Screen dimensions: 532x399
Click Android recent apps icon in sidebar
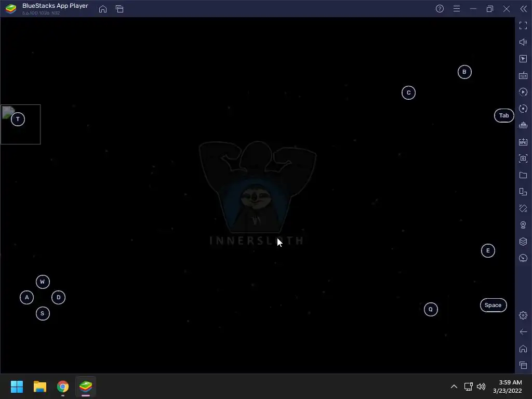point(523,365)
